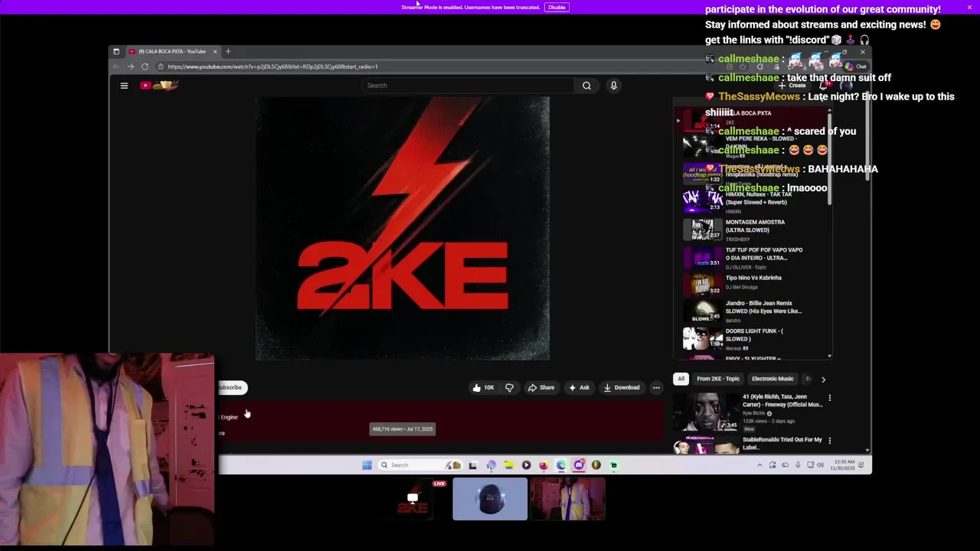The image size is (980, 551).
Task: Select the webcam stream preview thumbnail
Action: pos(567,499)
